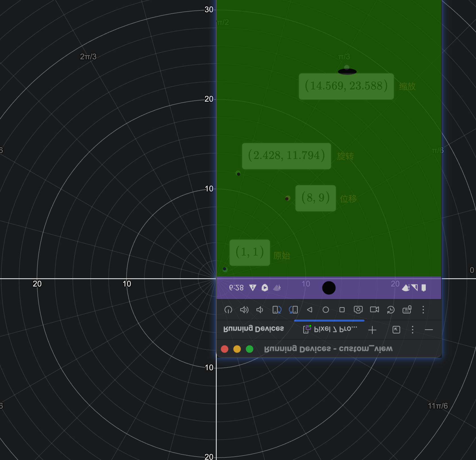Click the window mode icon beside plus

[x=396, y=330]
